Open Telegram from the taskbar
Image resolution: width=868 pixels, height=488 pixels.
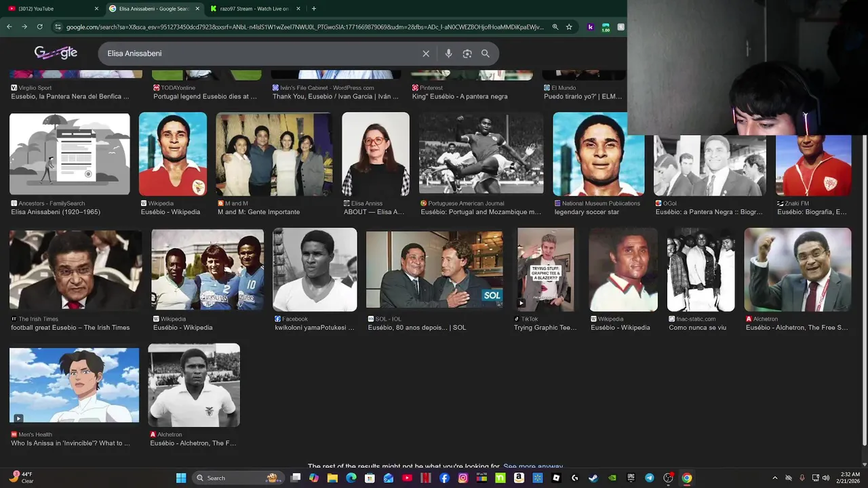[x=650, y=478]
